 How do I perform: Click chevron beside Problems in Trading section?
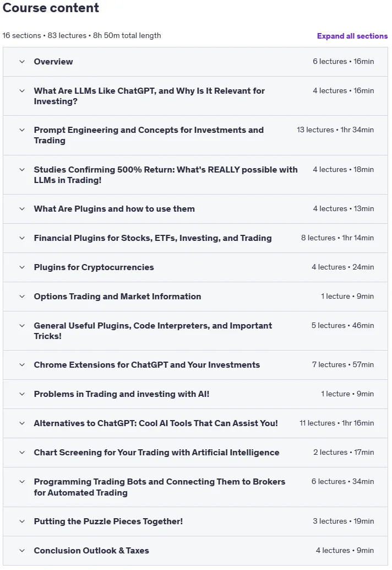pyautogui.click(x=22, y=394)
